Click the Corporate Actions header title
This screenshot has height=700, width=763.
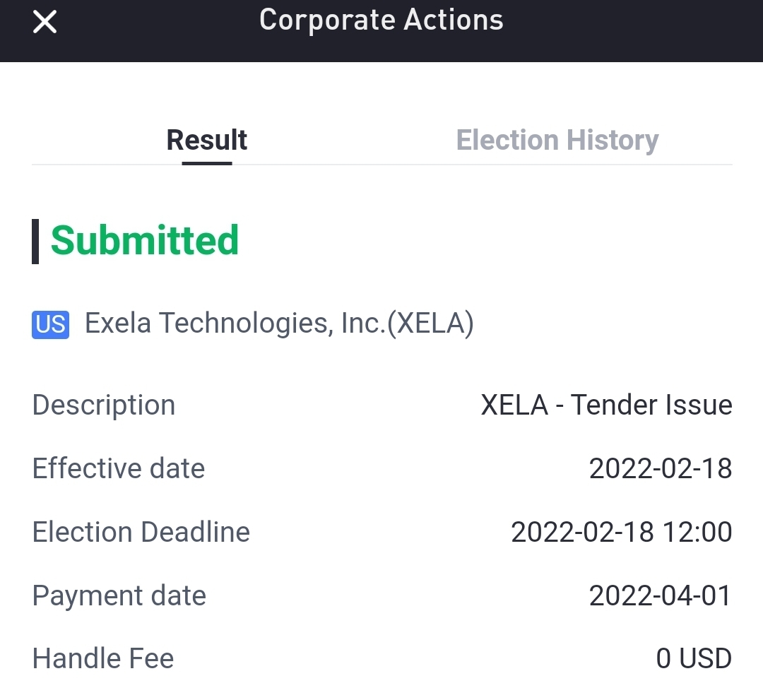coord(381,20)
